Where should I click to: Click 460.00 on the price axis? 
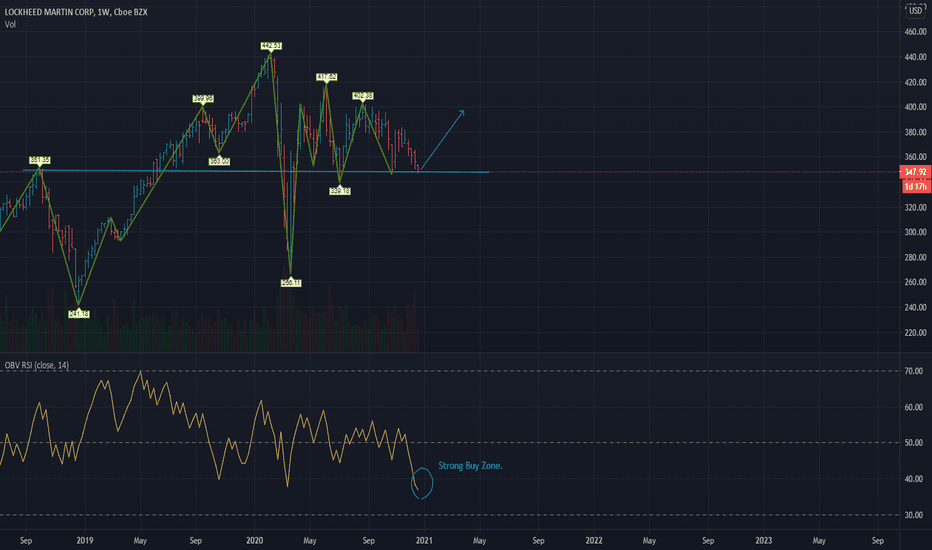point(915,32)
